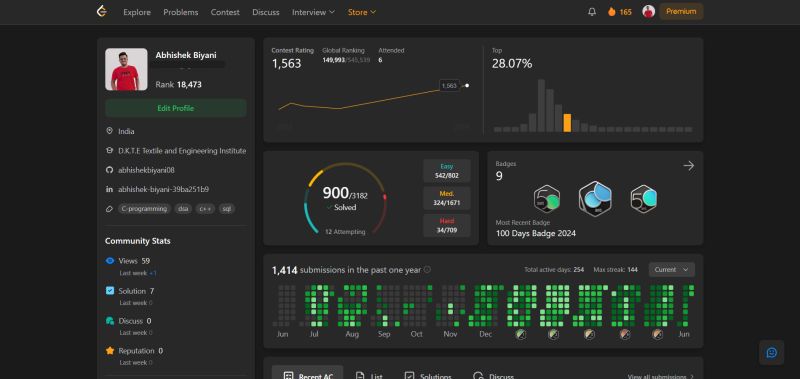Viewport: 800px width, 379px height.
Task: Expand the Store dropdown menu
Action: 362,12
